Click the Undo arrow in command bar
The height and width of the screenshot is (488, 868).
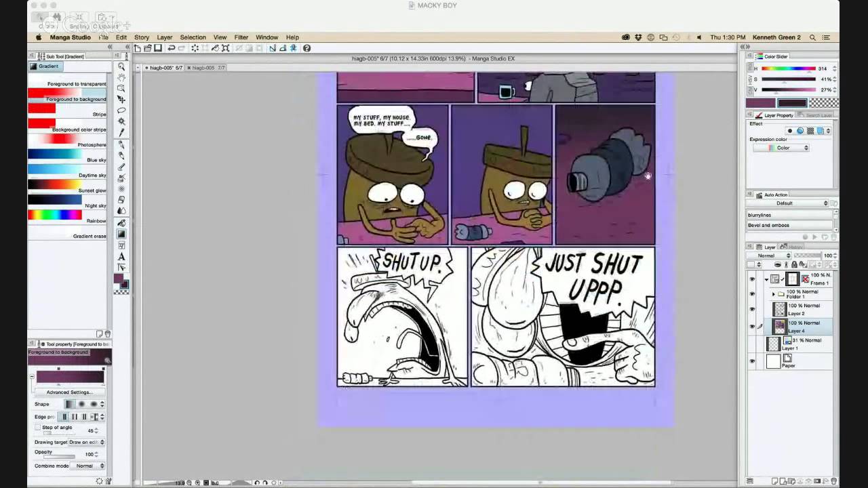point(171,48)
